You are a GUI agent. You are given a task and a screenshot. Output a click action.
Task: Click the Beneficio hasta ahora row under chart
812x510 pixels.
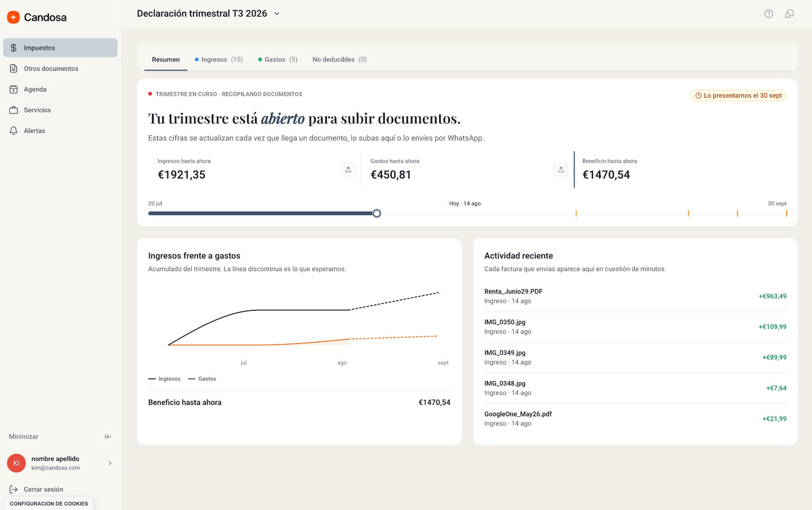(299, 402)
